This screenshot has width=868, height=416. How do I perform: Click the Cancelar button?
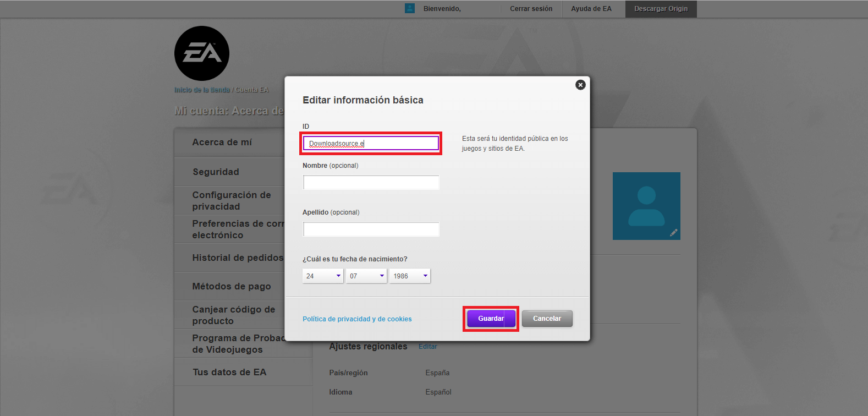547,319
